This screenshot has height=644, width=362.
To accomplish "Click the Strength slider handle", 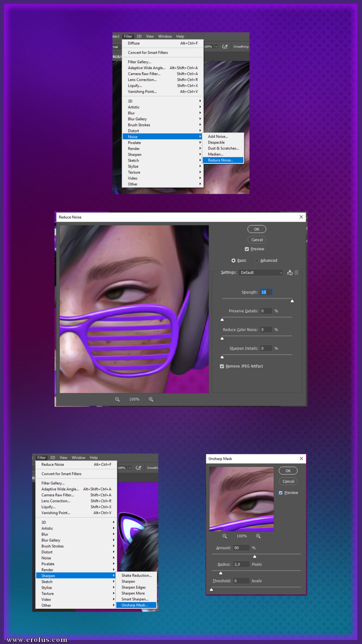I will (292, 301).
